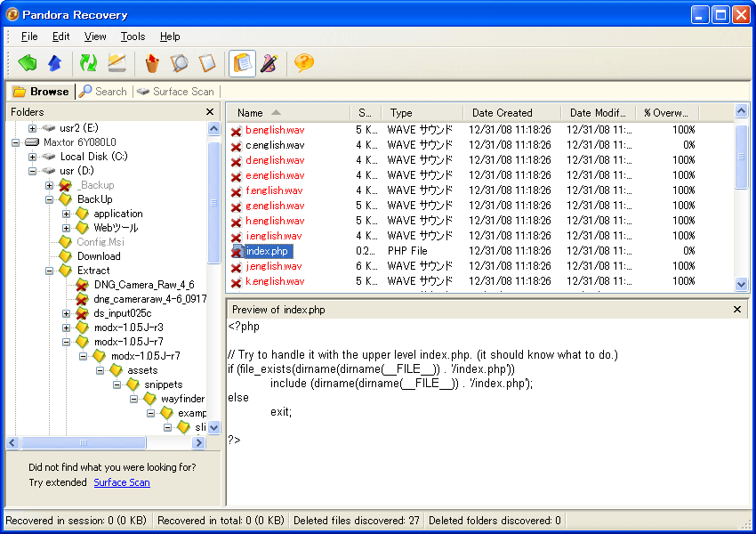Expand the modx-1.0.5J-r3 folder node

coord(66,328)
